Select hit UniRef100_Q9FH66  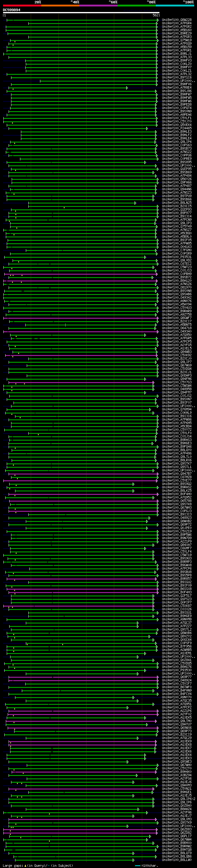point(177,182)
